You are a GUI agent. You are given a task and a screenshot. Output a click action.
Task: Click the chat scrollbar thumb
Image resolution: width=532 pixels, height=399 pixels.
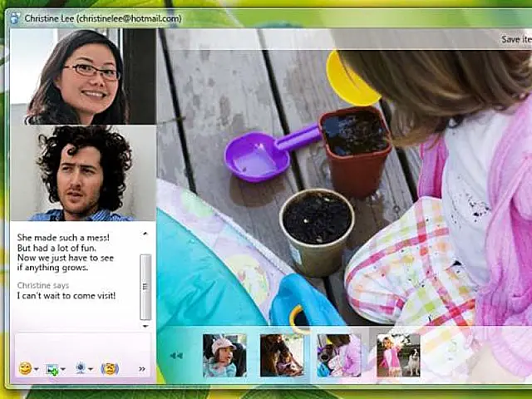coord(145,287)
